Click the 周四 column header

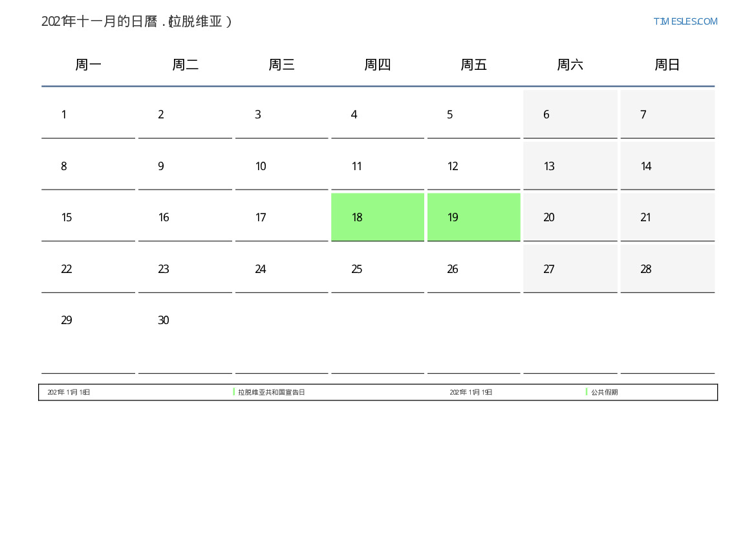[378, 65]
